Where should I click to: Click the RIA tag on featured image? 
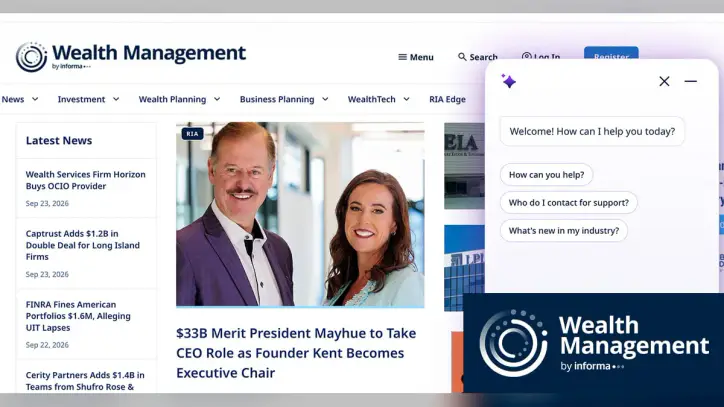click(192, 134)
